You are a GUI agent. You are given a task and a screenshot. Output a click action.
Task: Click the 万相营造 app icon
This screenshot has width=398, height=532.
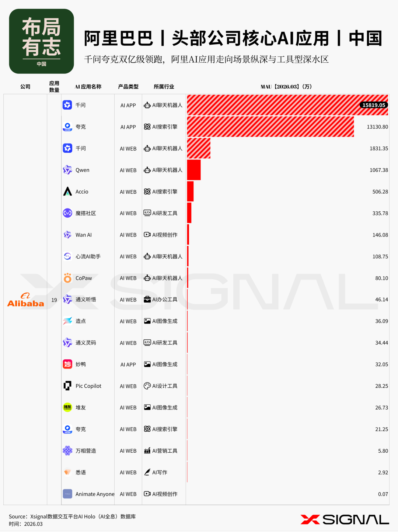click(x=67, y=450)
